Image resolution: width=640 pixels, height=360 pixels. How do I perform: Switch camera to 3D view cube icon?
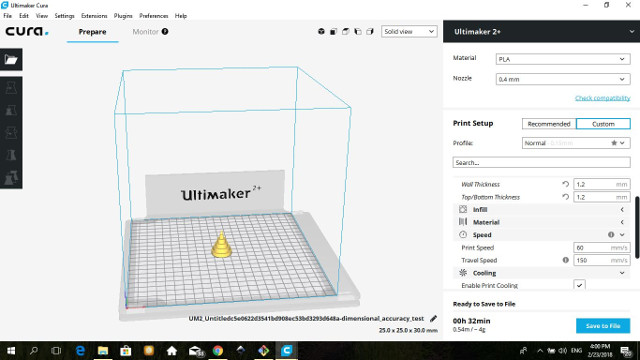(321, 31)
